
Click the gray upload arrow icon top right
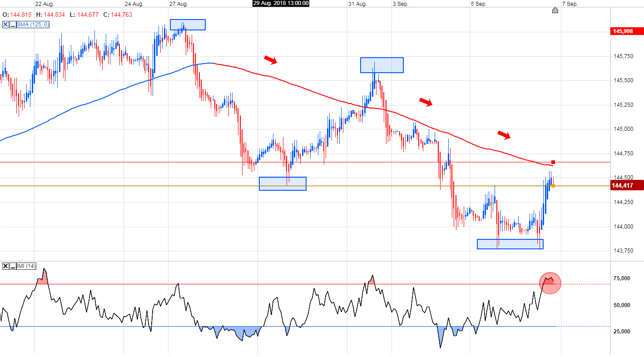[x=555, y=10]
